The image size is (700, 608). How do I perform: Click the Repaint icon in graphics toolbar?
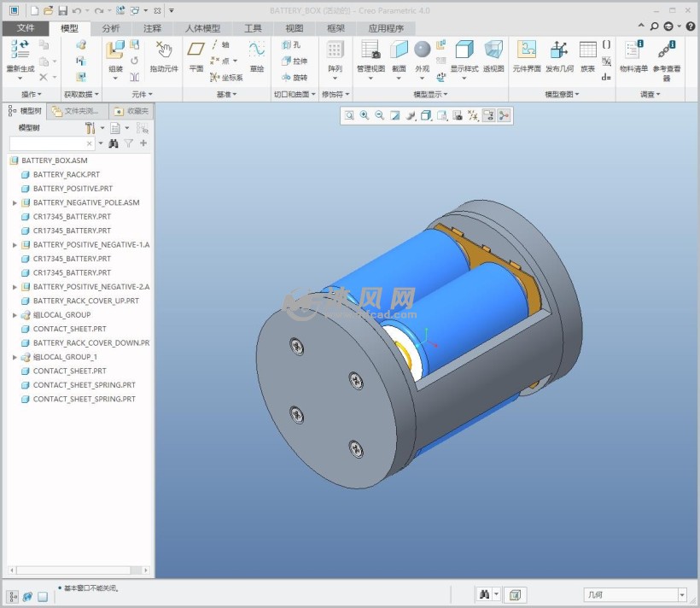coord(394,115)
